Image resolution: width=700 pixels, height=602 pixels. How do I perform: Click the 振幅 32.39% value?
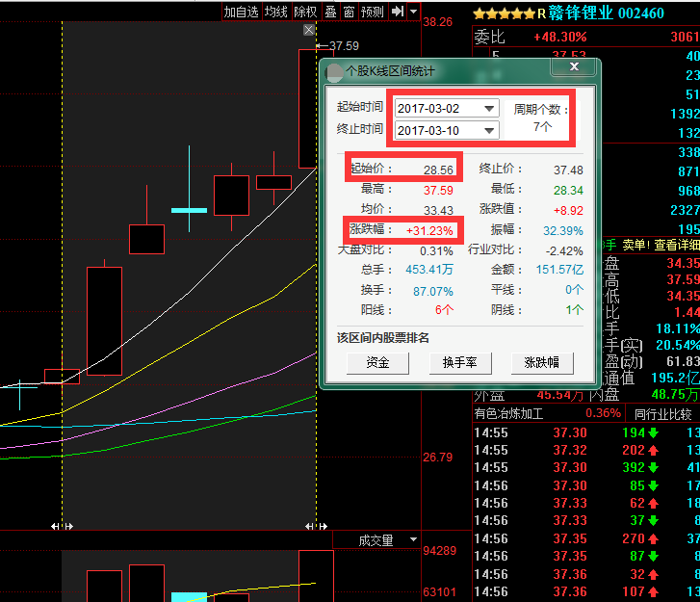563,231
